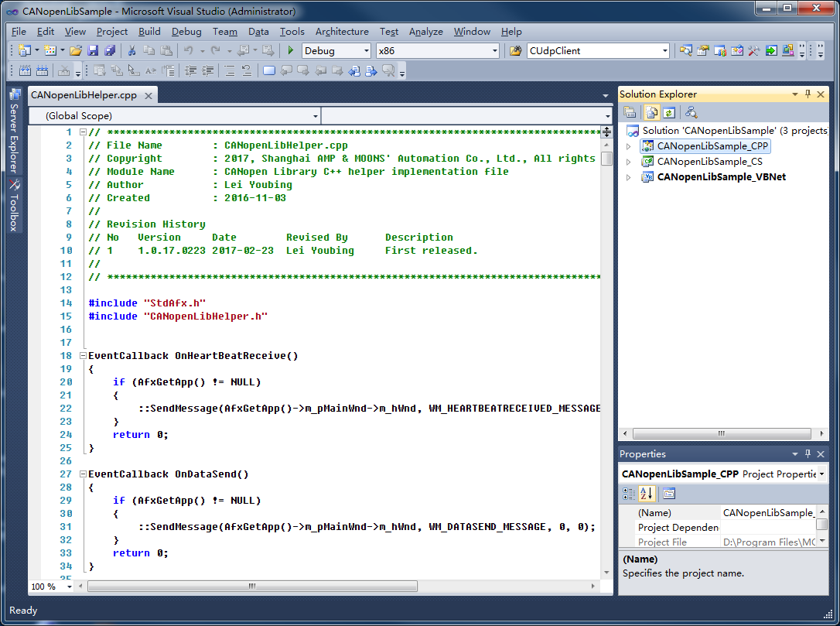
Task: Cut selection with the scissors icon
Action: [131, 51]
